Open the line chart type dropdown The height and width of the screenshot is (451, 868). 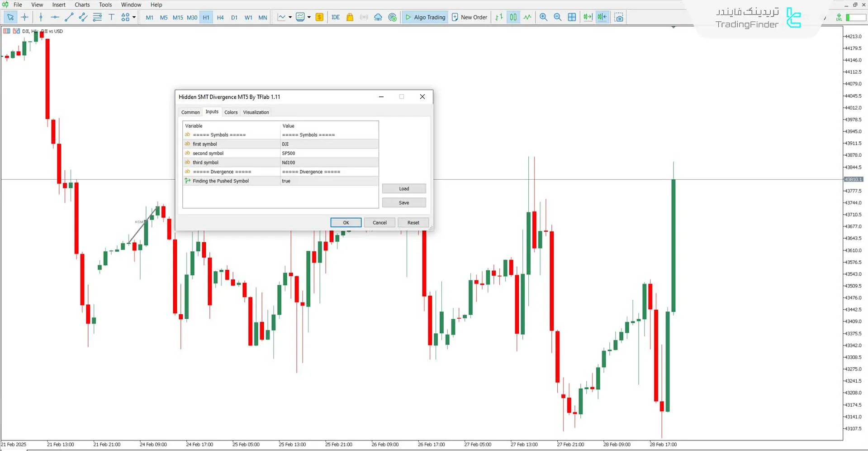point(290,17)
